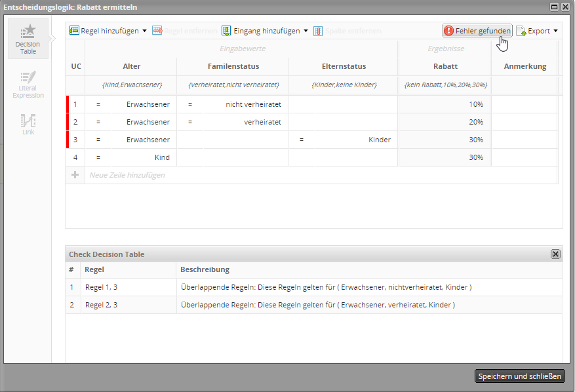Click Erwachsener cell in rule 1
This screenshot has width=575, height=392.
(x=144, y=104)
